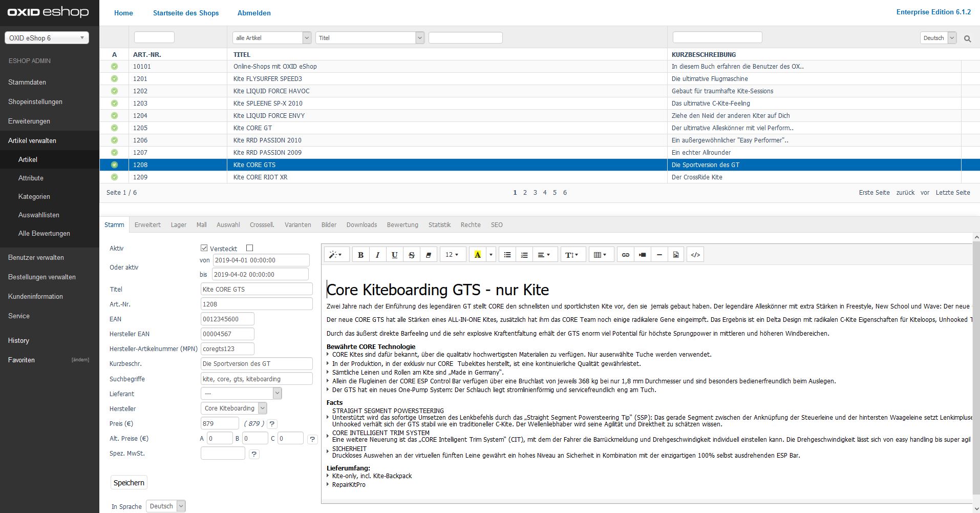
Task: Apply italic formatting in the editor
Action: 377,255
